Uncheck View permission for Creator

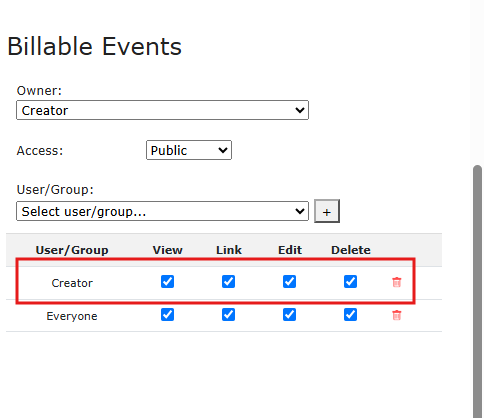(167, 282)
